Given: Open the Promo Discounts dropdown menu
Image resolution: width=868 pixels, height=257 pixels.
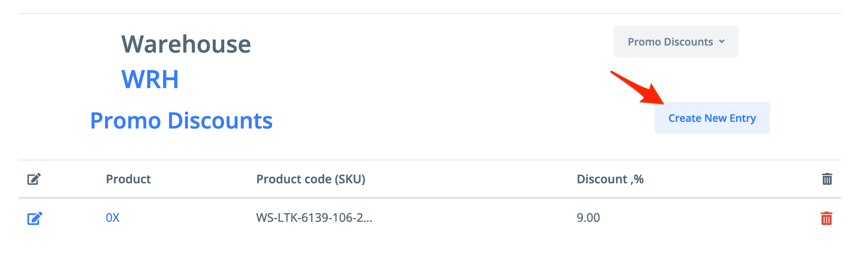Looking at the screenshot, I should (x=675, y=42).
